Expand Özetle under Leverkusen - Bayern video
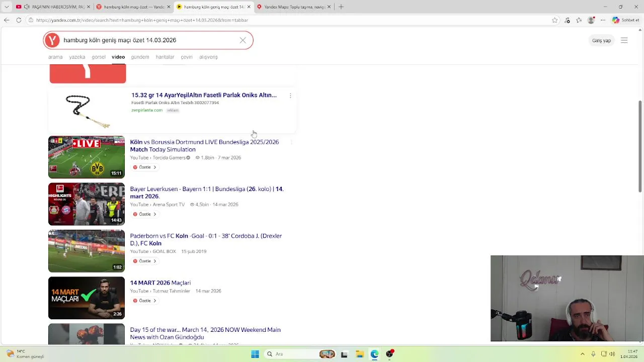 click(145, 214)
